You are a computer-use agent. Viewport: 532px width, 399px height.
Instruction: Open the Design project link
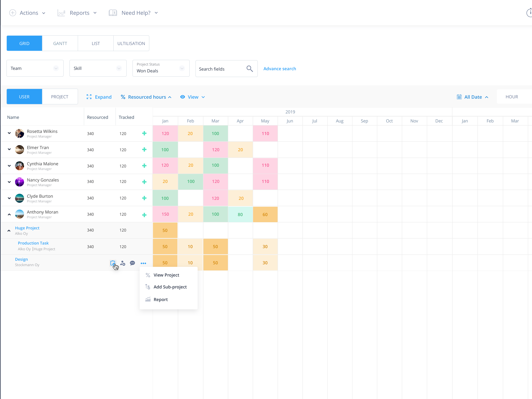click(21, 259)
